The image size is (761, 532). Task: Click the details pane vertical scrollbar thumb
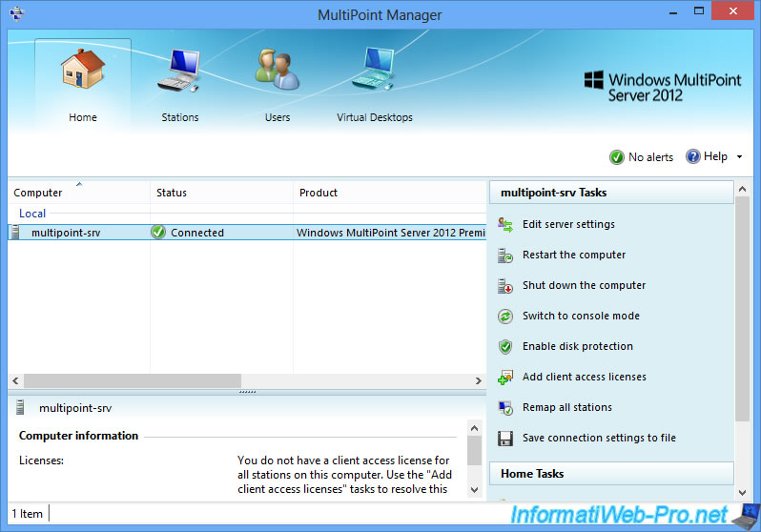pyautogui.click(x=475, y=450)
